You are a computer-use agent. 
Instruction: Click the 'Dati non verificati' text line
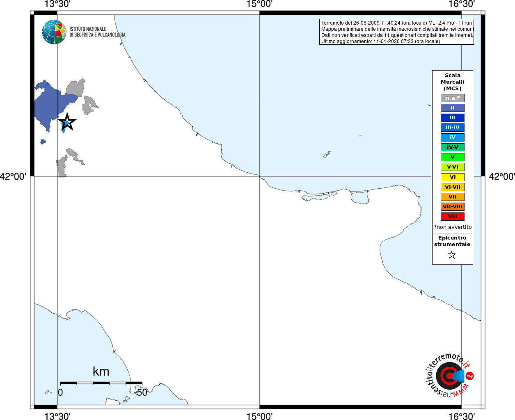397,35
